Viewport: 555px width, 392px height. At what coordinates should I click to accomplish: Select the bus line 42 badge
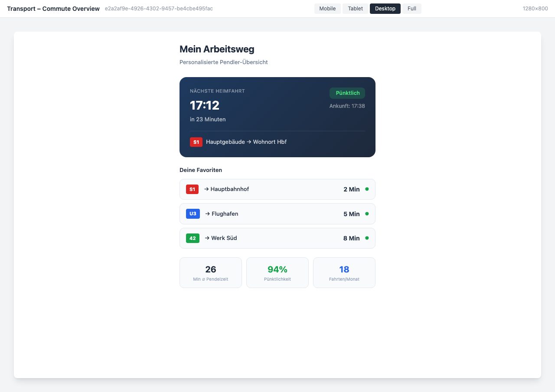193,238
